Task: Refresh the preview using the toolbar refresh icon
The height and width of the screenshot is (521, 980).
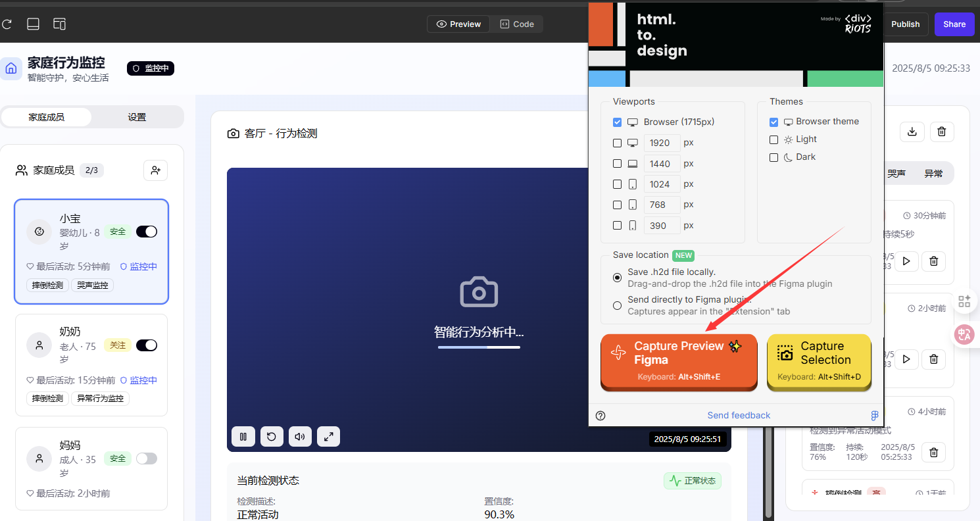Action: tap(7, 24)
